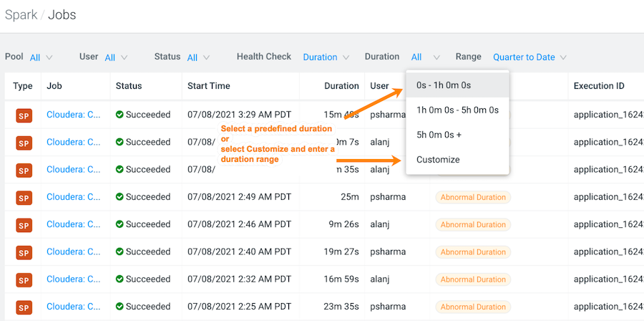This screenshot has width=644, height=321.
Task: Click Abnormal Duration badge of 16m 59s job
Action: point(473,279)
